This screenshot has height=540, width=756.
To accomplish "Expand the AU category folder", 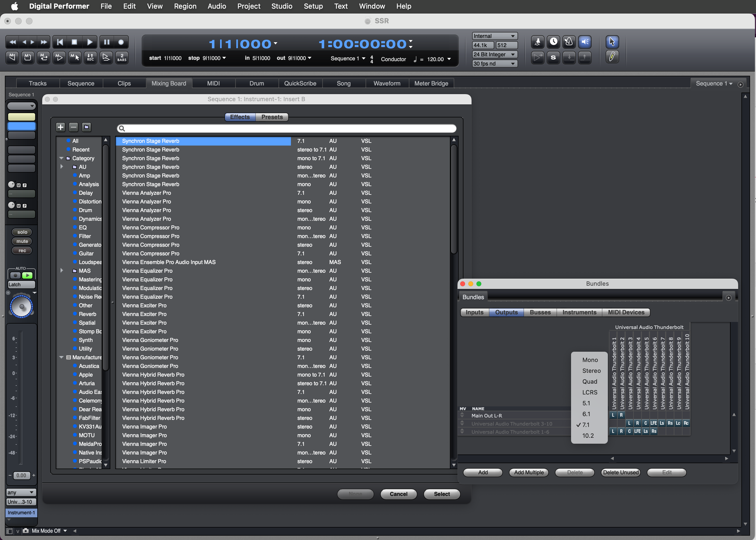I will [x=61, y=167].
